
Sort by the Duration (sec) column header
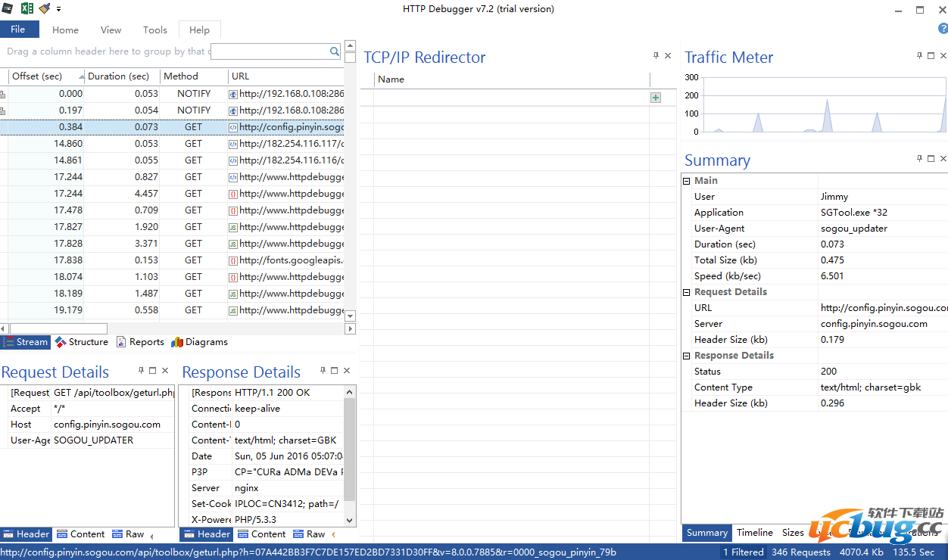[x=119, y=76]
